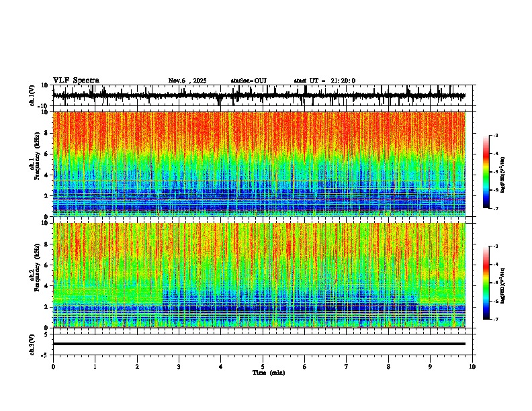
Task: Click time axis tick label "1"
Action: 95,367
